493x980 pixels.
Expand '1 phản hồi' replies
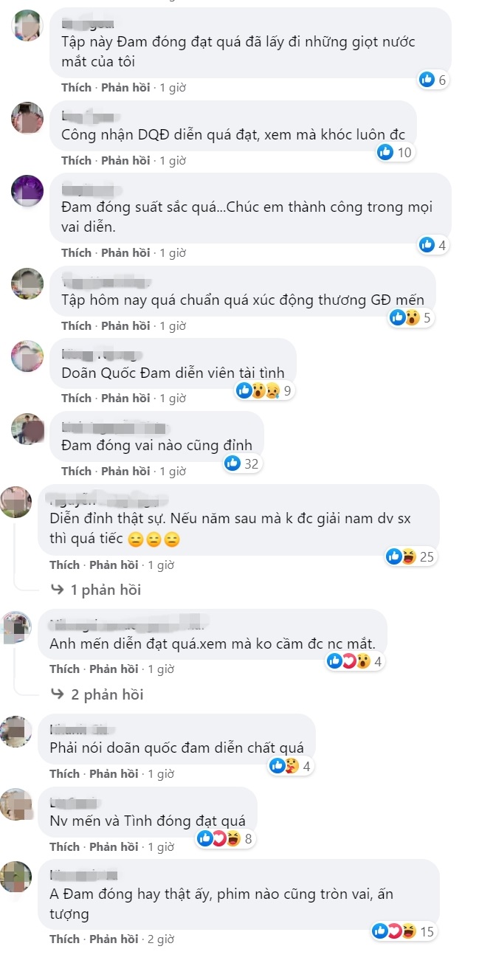[95, 590]
